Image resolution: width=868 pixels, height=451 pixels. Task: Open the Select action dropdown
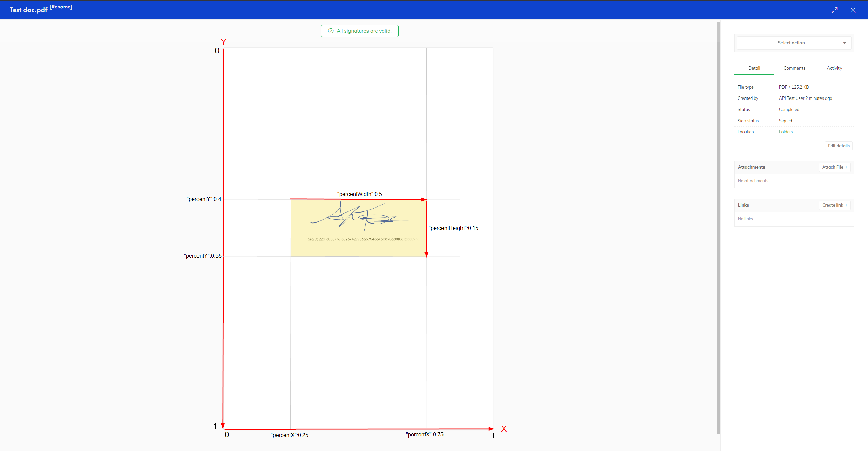791,43
